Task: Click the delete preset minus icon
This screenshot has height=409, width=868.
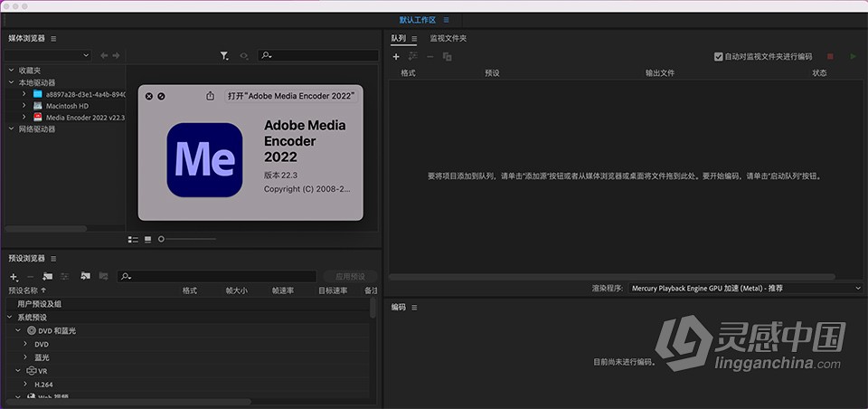Action: coord(31,277)
